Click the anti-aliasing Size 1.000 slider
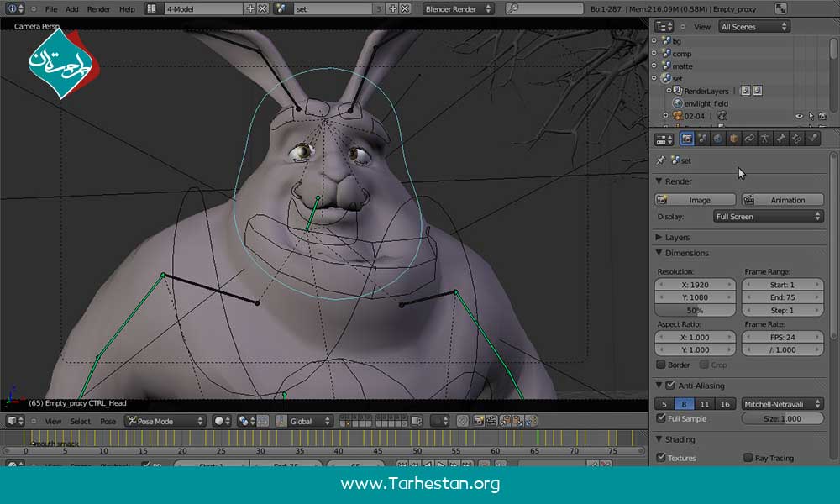840x504 pixels. [783, 419]
